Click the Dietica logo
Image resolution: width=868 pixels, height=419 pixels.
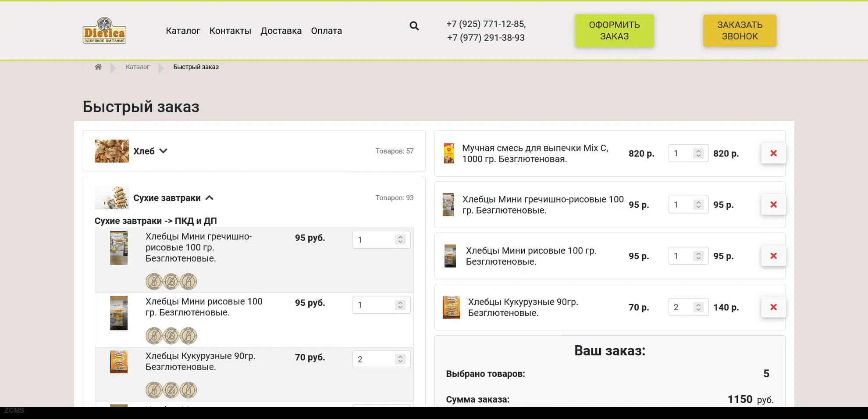tap(104, 31)
